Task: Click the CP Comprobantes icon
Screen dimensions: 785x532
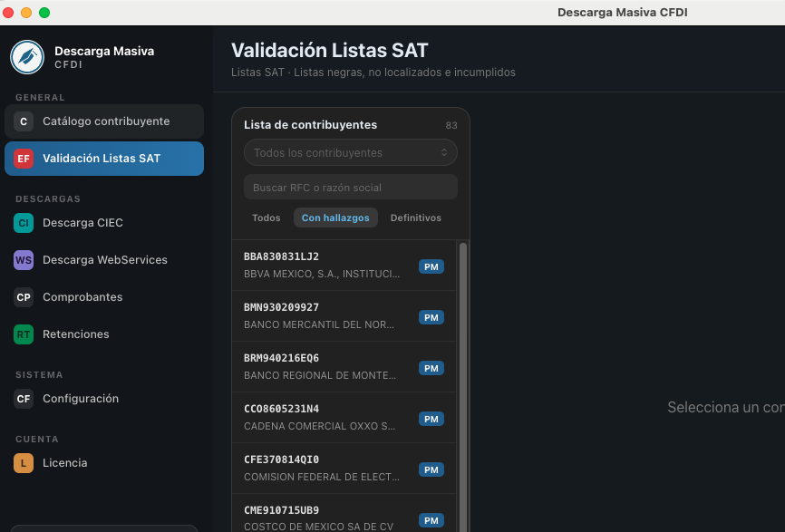Action: pos(24,297)
